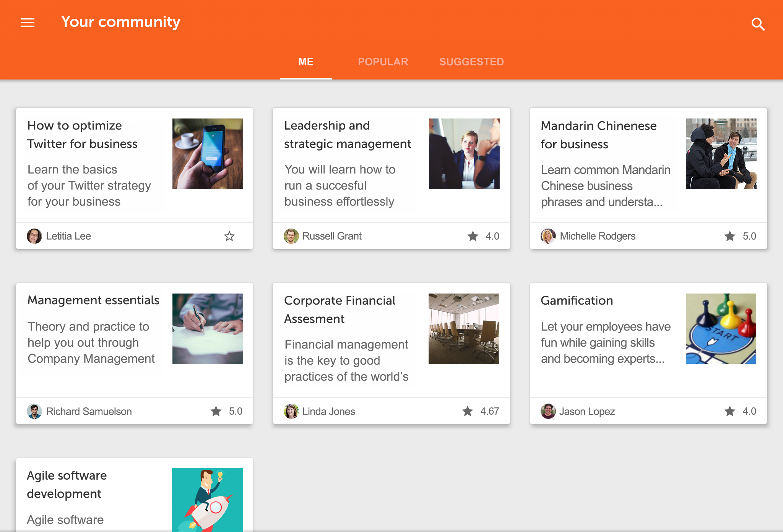This screenshot has width=783, height=532.
Task: Open 'Agile software development' title
Action: click(67, 485)
